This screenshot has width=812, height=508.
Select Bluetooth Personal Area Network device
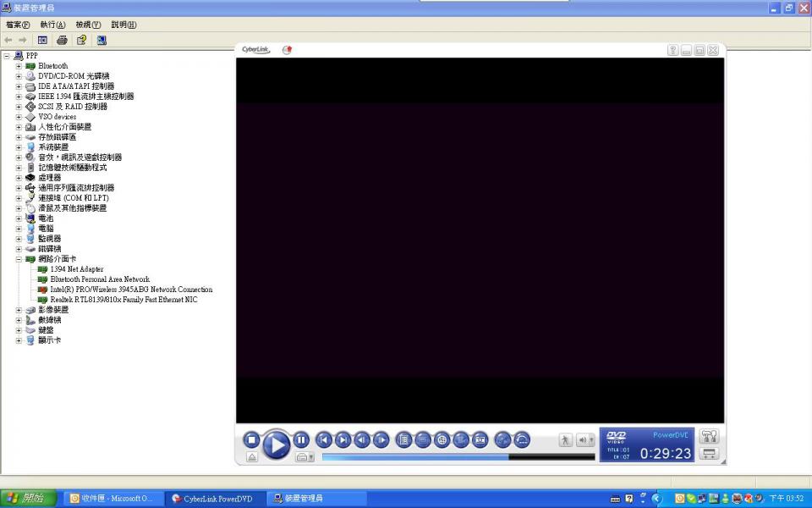100,279
